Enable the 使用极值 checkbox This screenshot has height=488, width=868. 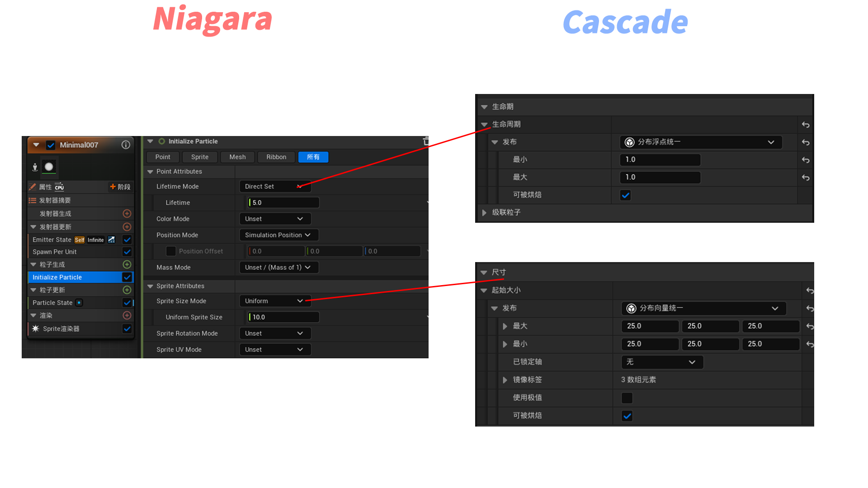point(627,398)
